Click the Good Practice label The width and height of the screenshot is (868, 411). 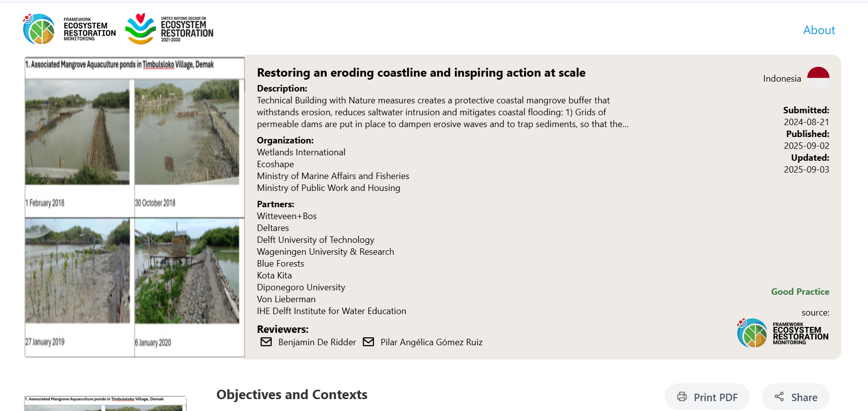coord(800,292)
